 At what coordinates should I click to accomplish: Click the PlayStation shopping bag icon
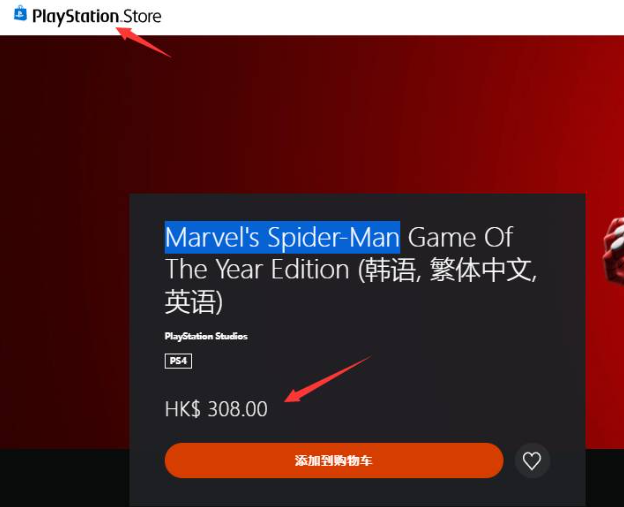(x=20, y=13)
